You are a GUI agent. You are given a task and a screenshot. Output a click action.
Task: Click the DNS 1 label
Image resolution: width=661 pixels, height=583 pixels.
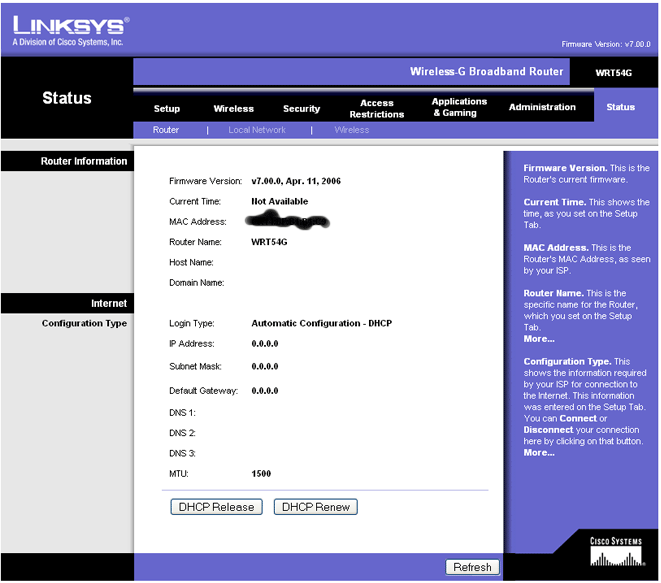(x=182, y=413)
